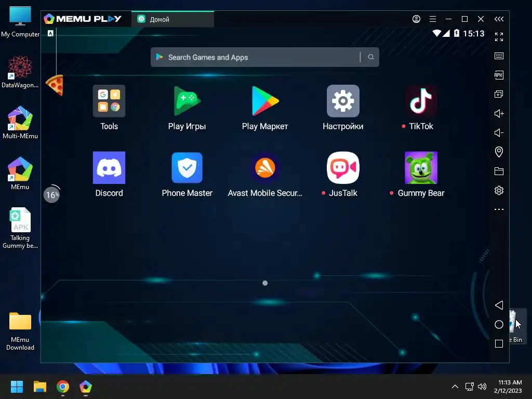The image size is (532, 399).
Task: Tap the Android back triangle button
Action: 499,305
